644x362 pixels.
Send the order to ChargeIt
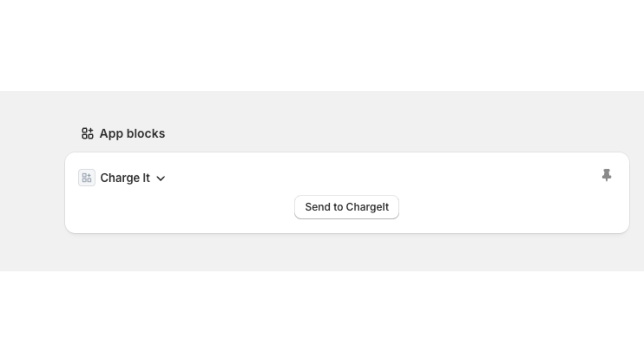coord(347,207)
